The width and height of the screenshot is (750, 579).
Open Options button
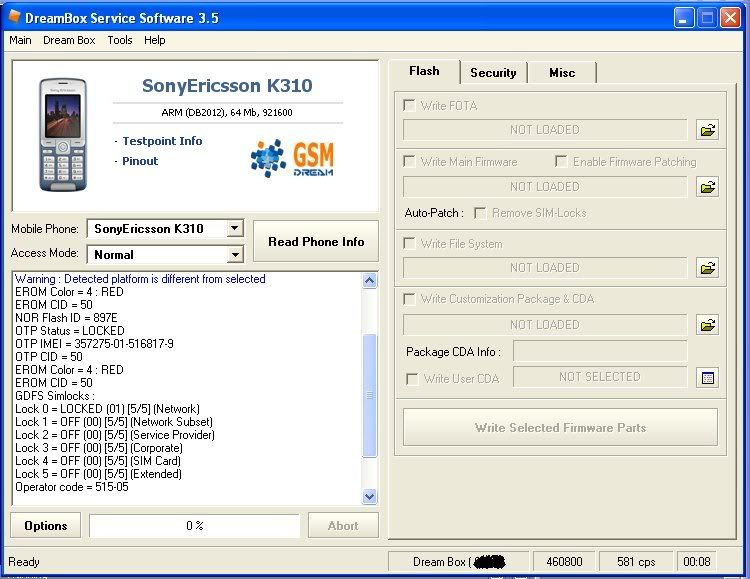pyautogui.click(x=45, y=525)
